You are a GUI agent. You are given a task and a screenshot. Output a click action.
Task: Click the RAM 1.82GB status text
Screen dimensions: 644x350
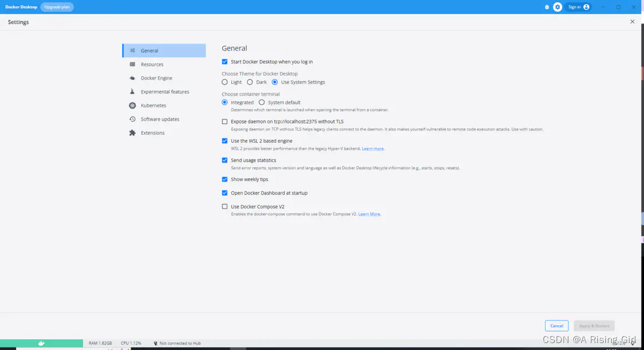(x=100, y=343)
